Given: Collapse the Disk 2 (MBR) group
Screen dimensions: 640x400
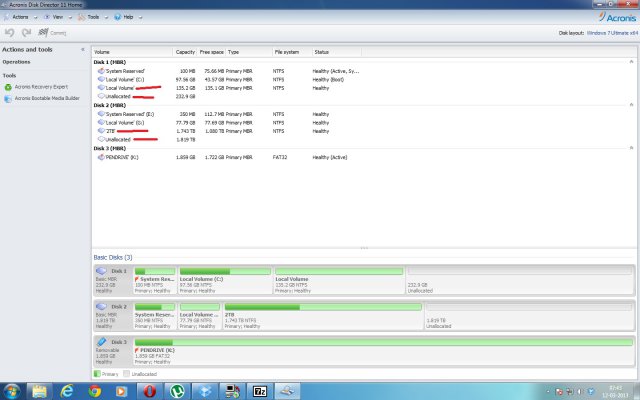Looking at the screenshot, I should [631, 105].
